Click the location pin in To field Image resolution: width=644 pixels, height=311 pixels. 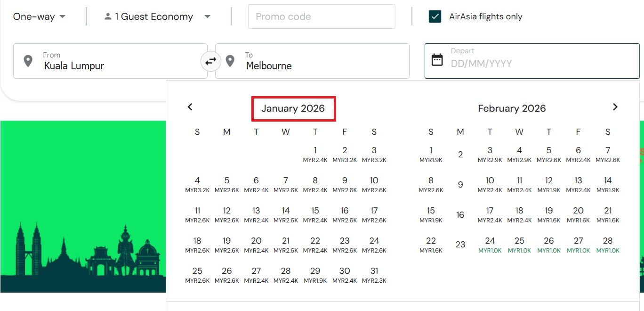click(x=230, y=61)
